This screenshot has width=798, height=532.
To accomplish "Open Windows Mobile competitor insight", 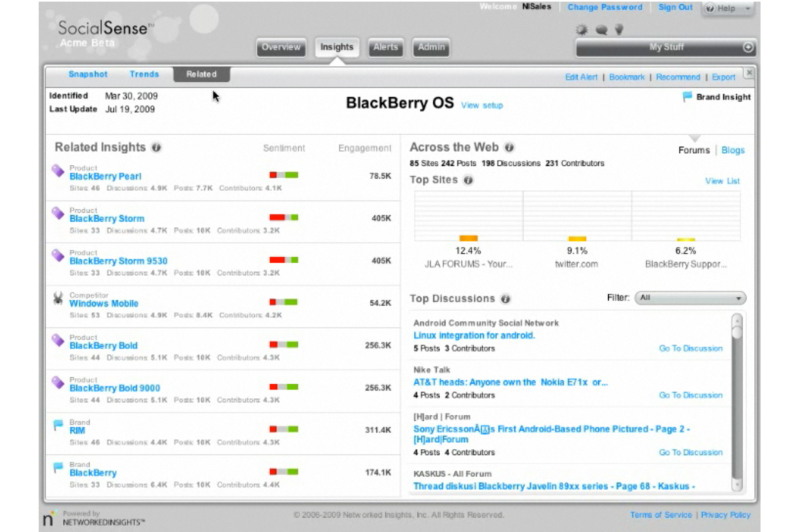I will tap(104, 304).
